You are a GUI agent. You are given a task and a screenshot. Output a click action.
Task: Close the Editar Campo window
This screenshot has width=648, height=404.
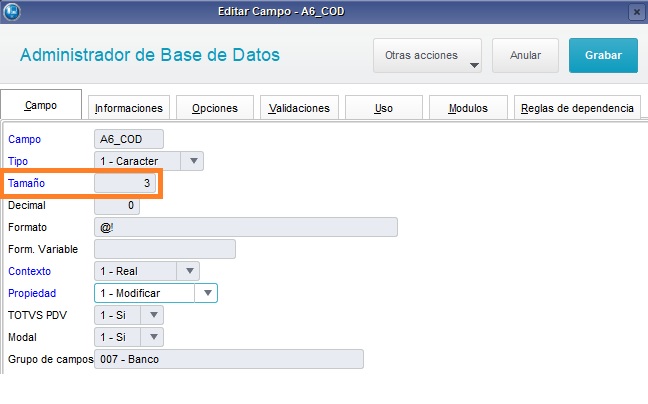[x=637, y=12]
